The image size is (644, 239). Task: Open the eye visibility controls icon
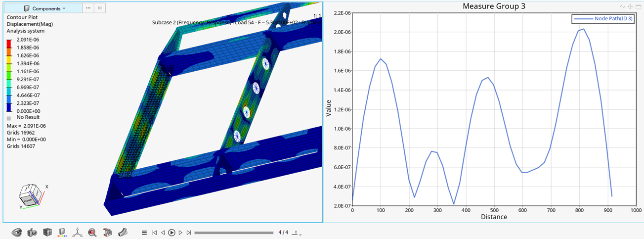18,232
